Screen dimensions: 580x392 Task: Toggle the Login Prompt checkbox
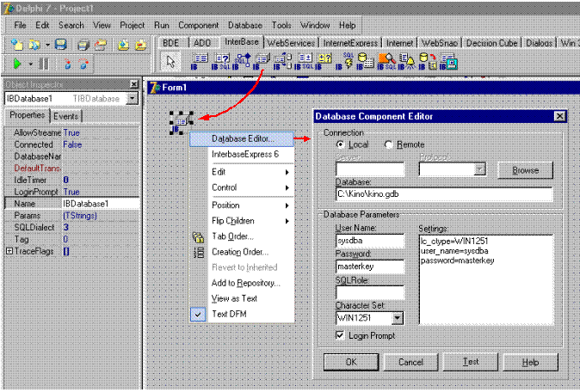click(340, 335)
